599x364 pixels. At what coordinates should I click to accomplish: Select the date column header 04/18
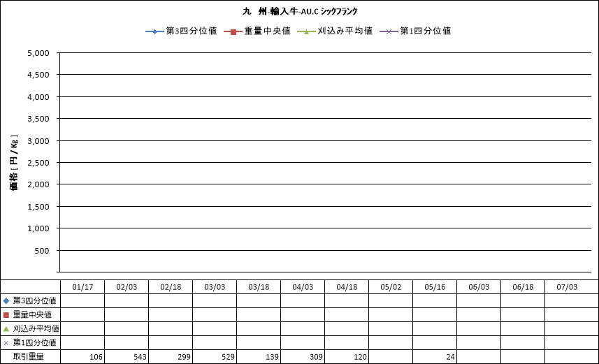(347, 287)
